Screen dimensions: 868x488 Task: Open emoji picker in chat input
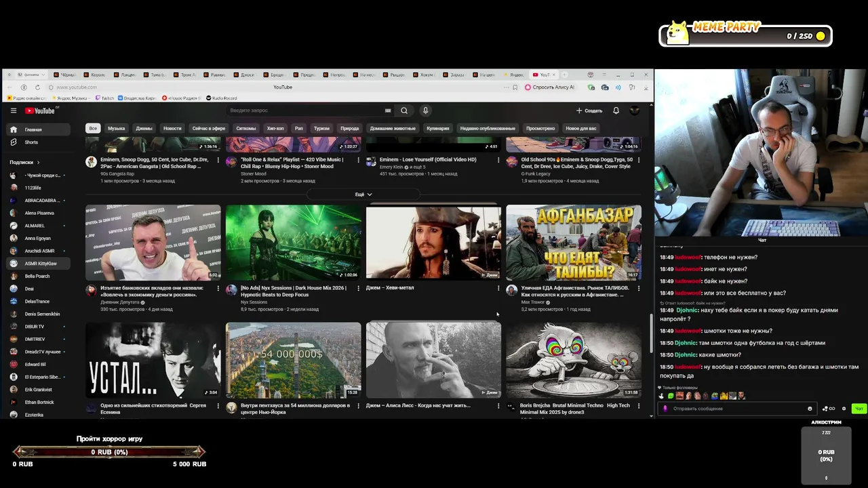(810, 409)
